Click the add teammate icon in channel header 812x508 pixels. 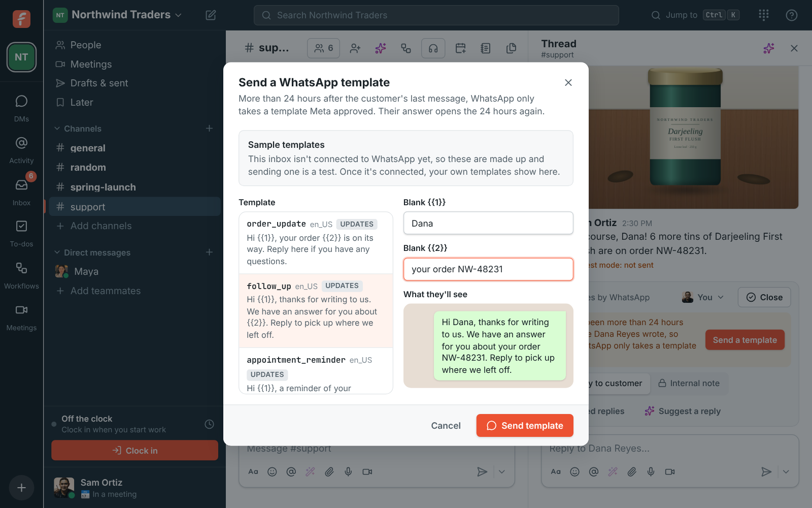point(355,48)
